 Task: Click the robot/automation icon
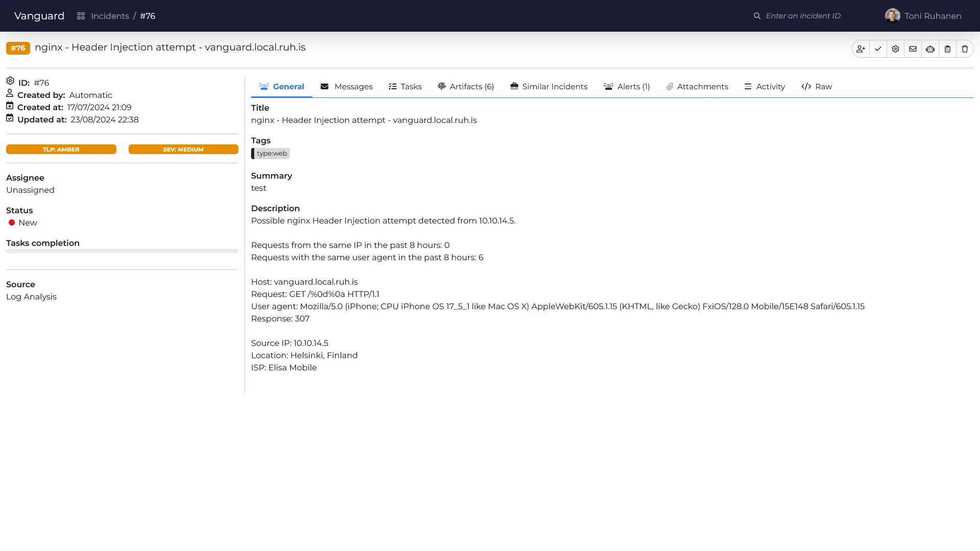tap(930, 48)
